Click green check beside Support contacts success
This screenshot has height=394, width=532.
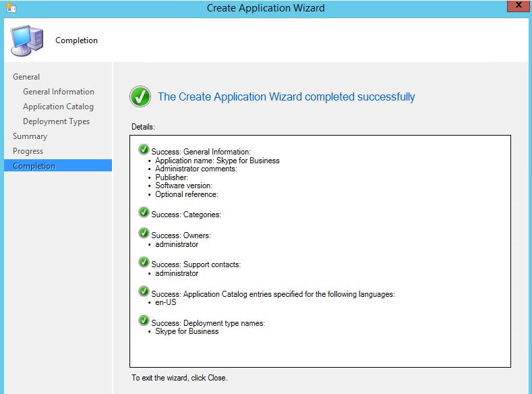pos(144,262)
